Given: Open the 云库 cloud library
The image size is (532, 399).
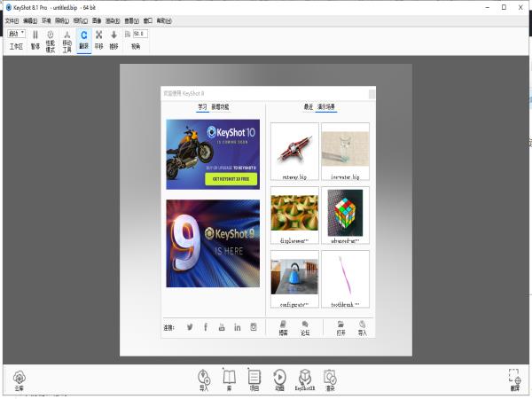Looking at the screenshot, I should pyautogui.click(x=19, y=379).
